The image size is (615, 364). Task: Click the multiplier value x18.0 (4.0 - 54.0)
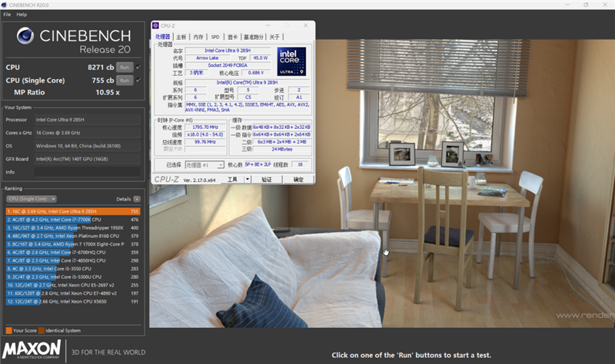coord(205,134)
